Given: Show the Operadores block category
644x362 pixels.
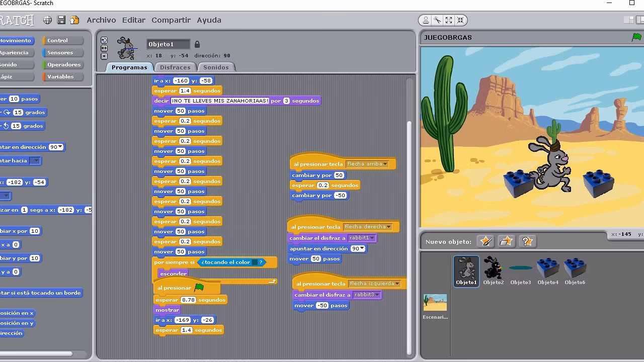Looking at the screenshot, I should tap(63, 64).
